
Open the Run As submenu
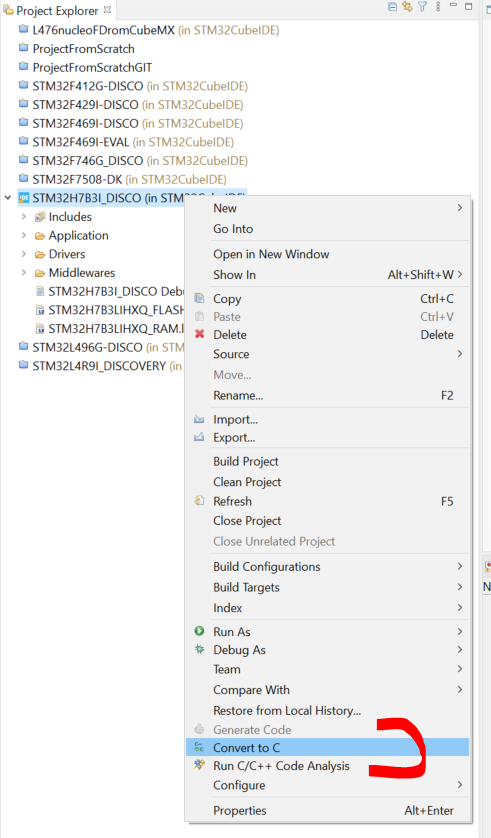click(328, 632)
